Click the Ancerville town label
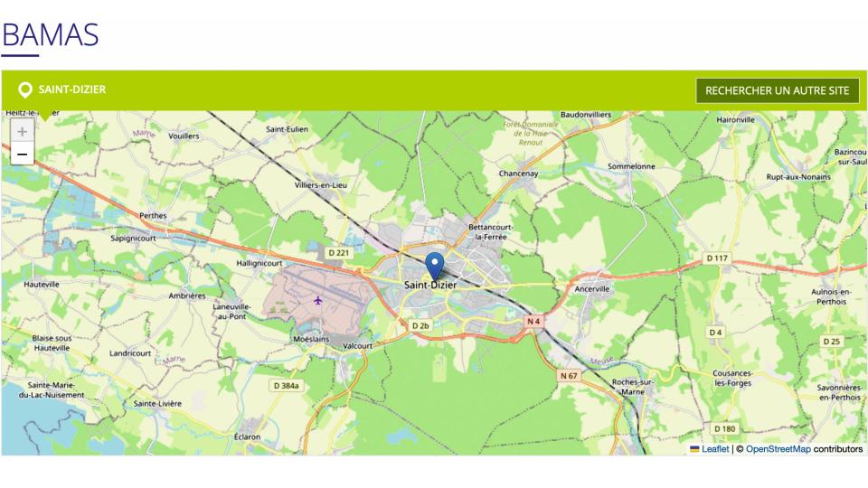Image resolution: width=868 pixels, height=488 pixels. [591, 289]
